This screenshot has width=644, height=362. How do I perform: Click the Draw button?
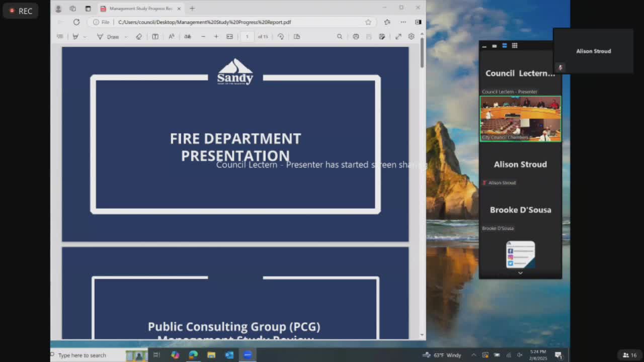pos(108,36)
